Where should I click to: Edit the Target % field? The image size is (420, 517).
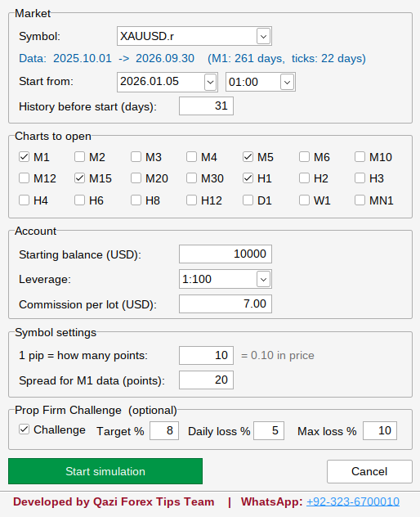164,430
